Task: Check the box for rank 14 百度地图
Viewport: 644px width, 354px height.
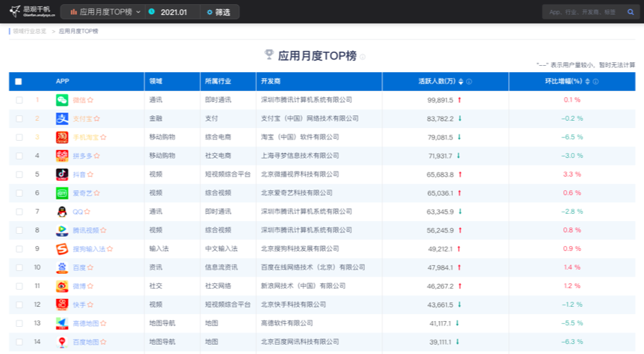Action: (19, 342)
